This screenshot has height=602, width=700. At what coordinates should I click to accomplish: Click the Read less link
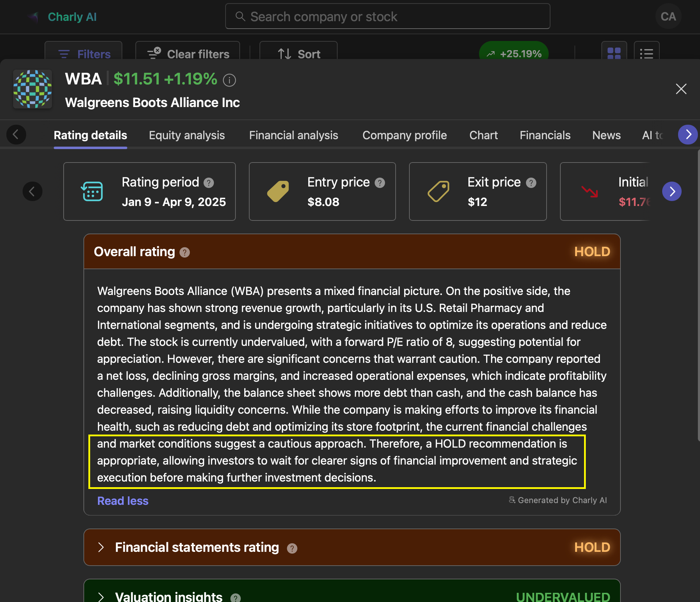[123, 501]
